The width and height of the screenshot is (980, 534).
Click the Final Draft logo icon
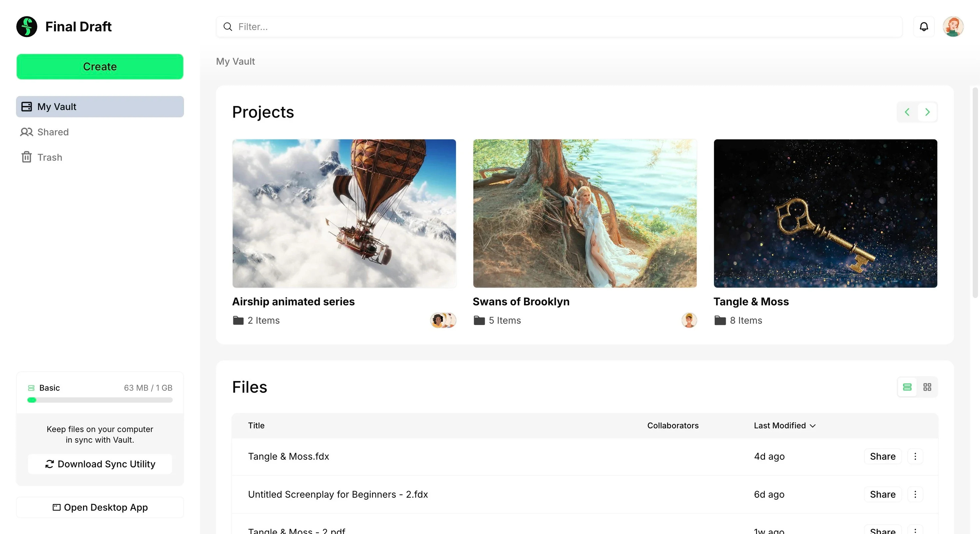(x=27, y=27)
